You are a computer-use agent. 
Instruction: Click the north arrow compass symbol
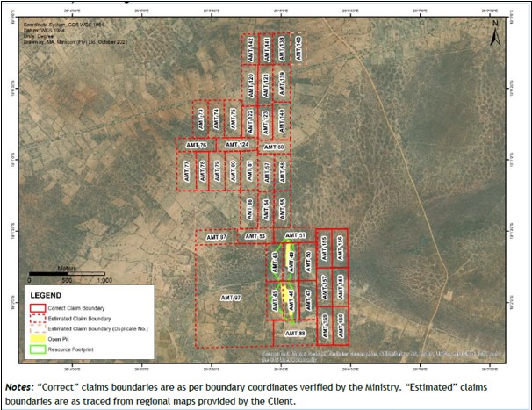(495, 37)
